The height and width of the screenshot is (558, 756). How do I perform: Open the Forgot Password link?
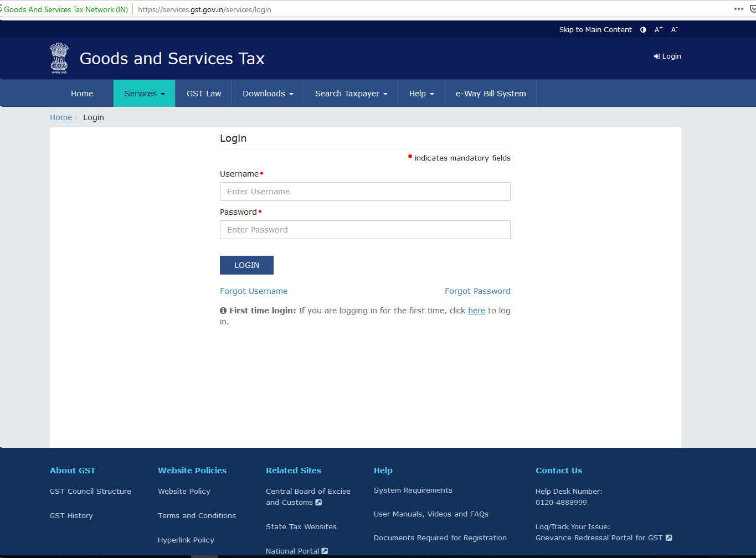point(477,291)
